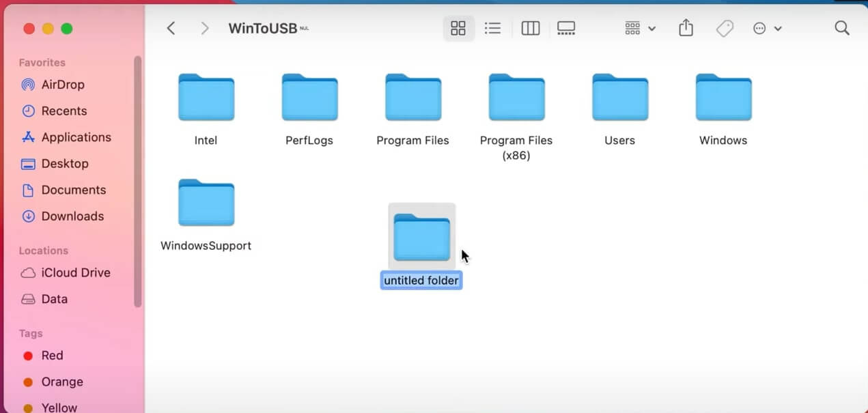Open iCloud Drive under Locations

(66, 272)
